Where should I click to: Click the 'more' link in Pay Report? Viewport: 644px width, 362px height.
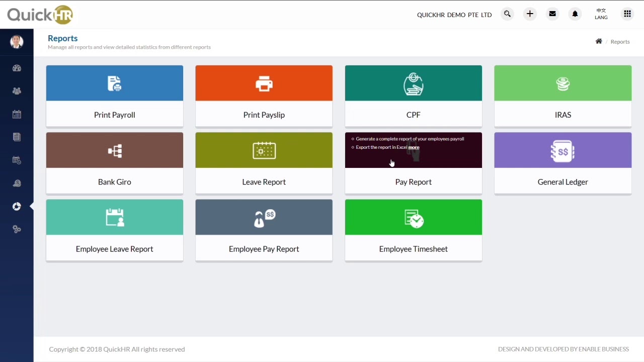click(414, 147)
